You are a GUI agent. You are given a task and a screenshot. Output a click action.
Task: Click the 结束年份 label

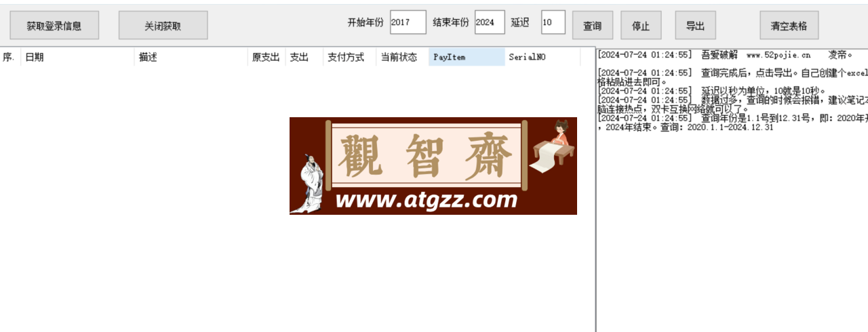(x=450, y=22)
